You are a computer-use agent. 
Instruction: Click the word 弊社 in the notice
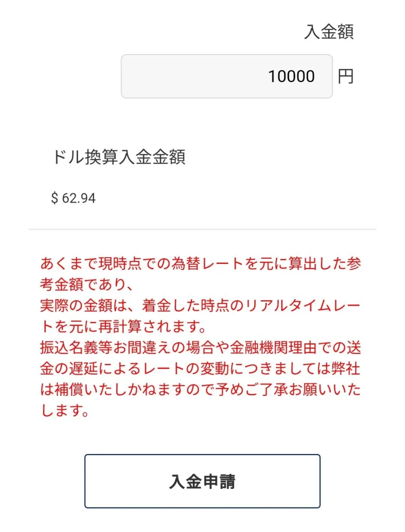346,368
